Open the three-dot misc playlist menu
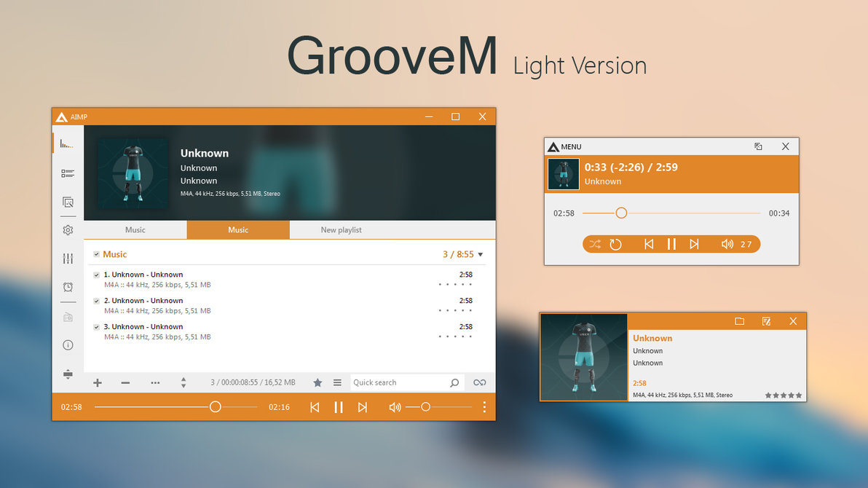The height and width of the screenshot is (488, 868). point(155,383)
